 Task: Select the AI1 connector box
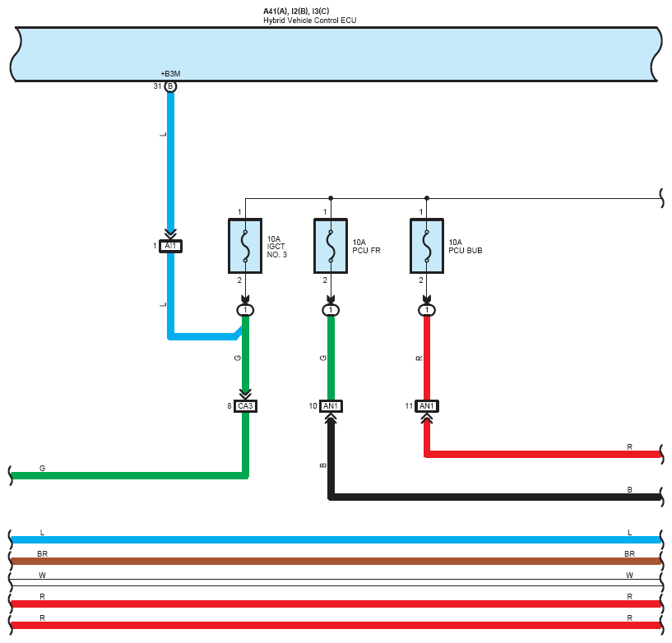point(170,246)
